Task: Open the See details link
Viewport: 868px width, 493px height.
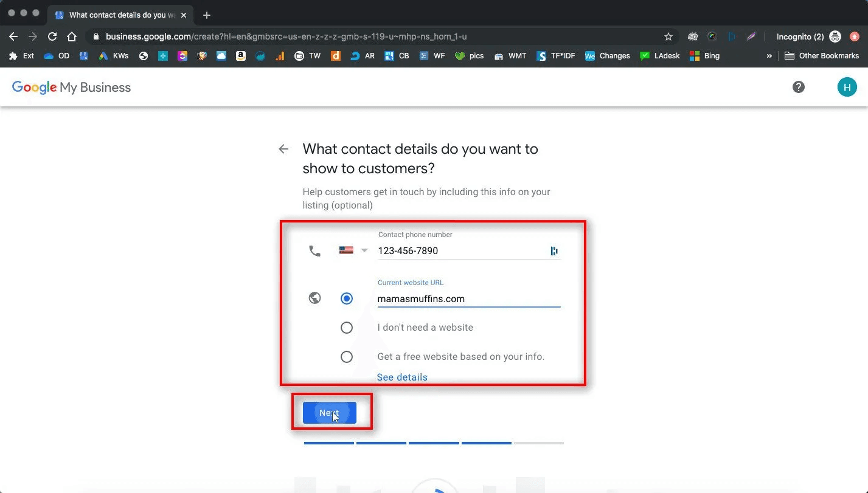Action: click(x=402, y=377)
